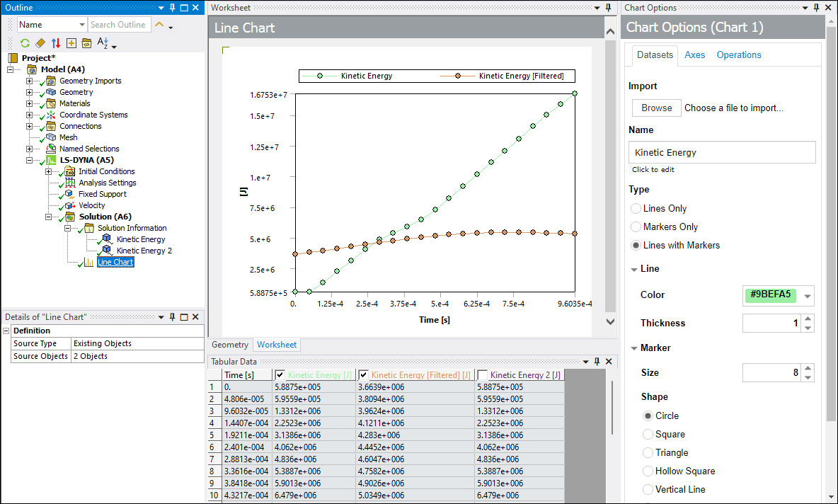Screen dimensions: 838x504
Task: Click the Browse import button
Action: (x=656, y=108)
